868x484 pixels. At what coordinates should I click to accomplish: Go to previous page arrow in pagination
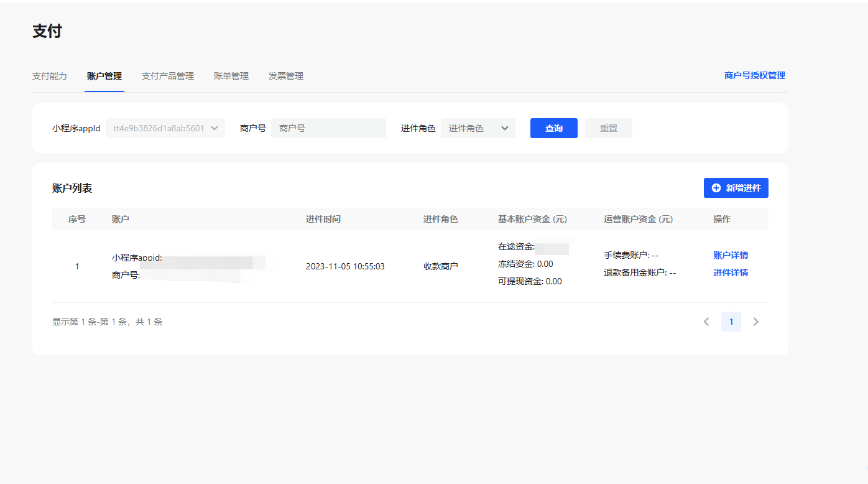706,322
